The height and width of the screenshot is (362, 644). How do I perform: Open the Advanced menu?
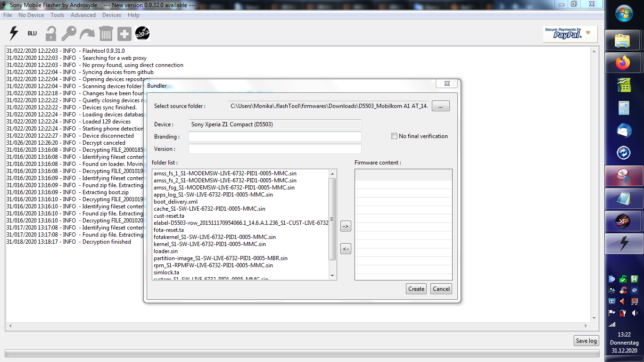point(83,15)
